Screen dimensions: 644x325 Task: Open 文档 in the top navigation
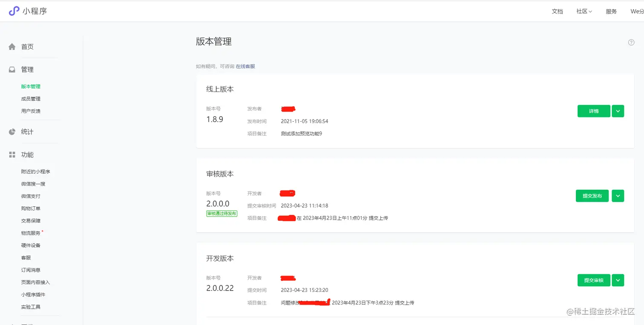pyautogui.click(x=557, y=11)
